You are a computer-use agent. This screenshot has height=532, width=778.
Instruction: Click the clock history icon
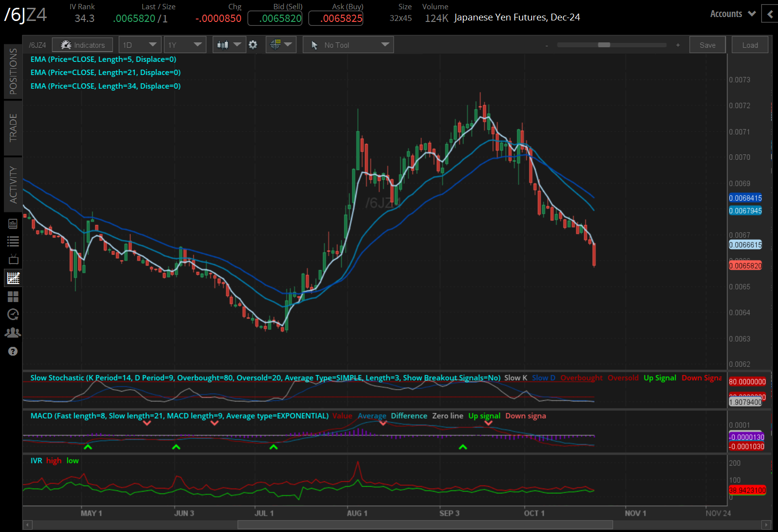coord(13,315)
